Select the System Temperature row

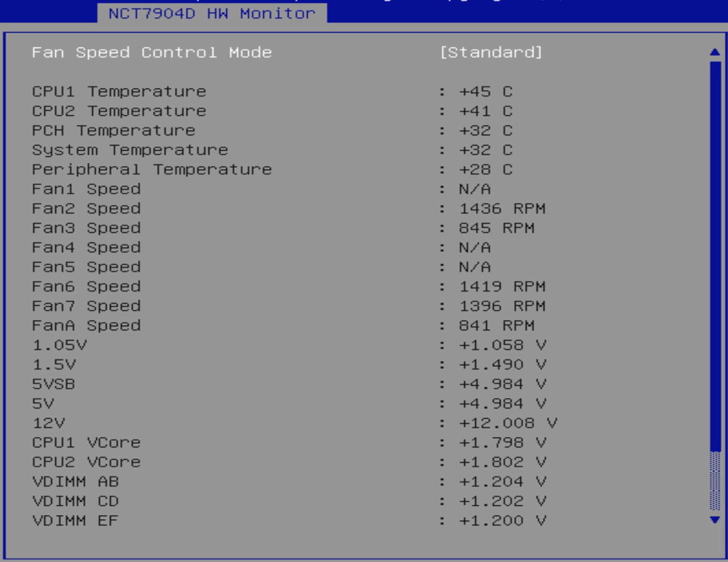click(x=130, y=150)
